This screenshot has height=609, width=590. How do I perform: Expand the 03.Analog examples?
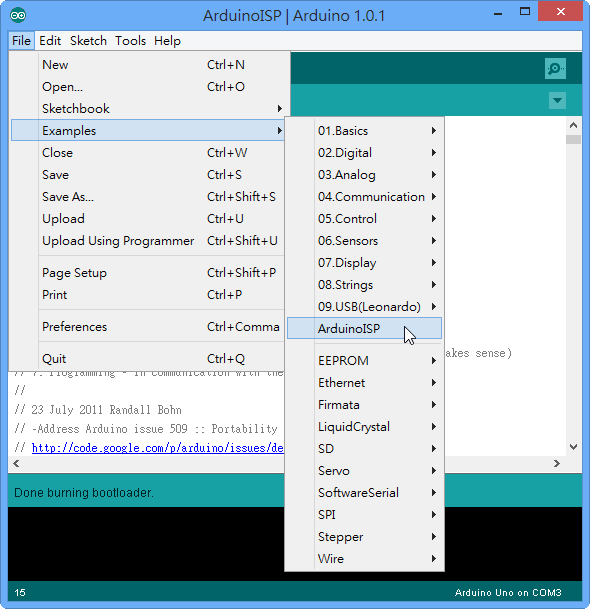coord(364,175)
